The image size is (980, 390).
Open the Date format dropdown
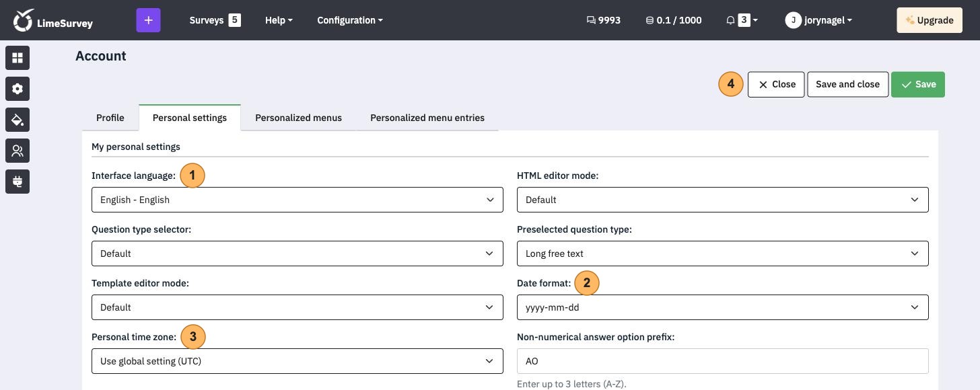(723, 307)
